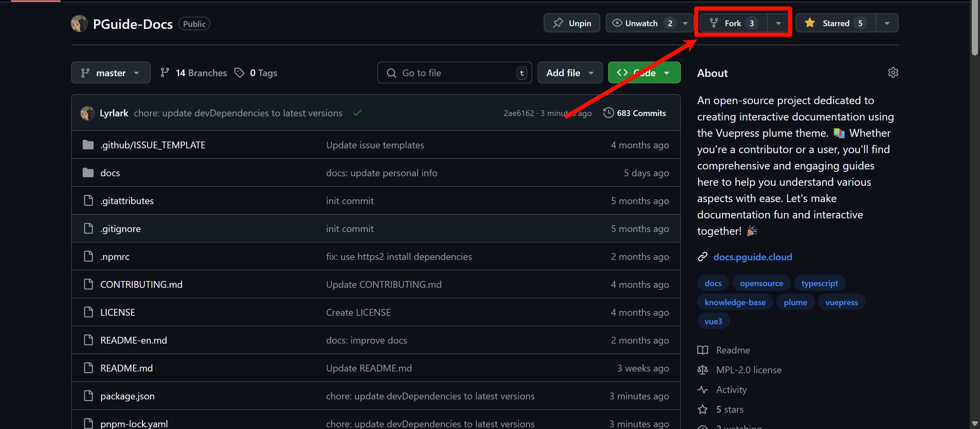This screenshot has width=980, height=429.
Task: Open the 'Update CONTRIBUTING.md' commit message
Action: pyautogui.click(x=383, y=284)
